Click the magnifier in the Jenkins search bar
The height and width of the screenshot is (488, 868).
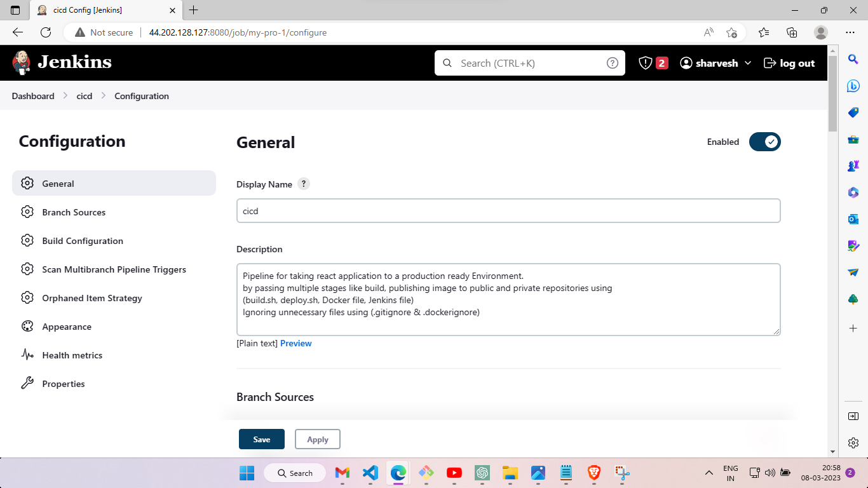click(447, 63)
